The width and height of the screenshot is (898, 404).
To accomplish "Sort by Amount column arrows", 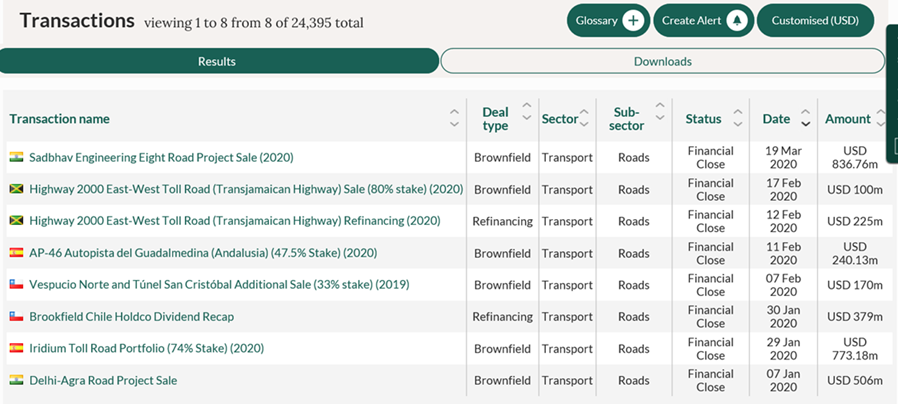I will 881,118.
